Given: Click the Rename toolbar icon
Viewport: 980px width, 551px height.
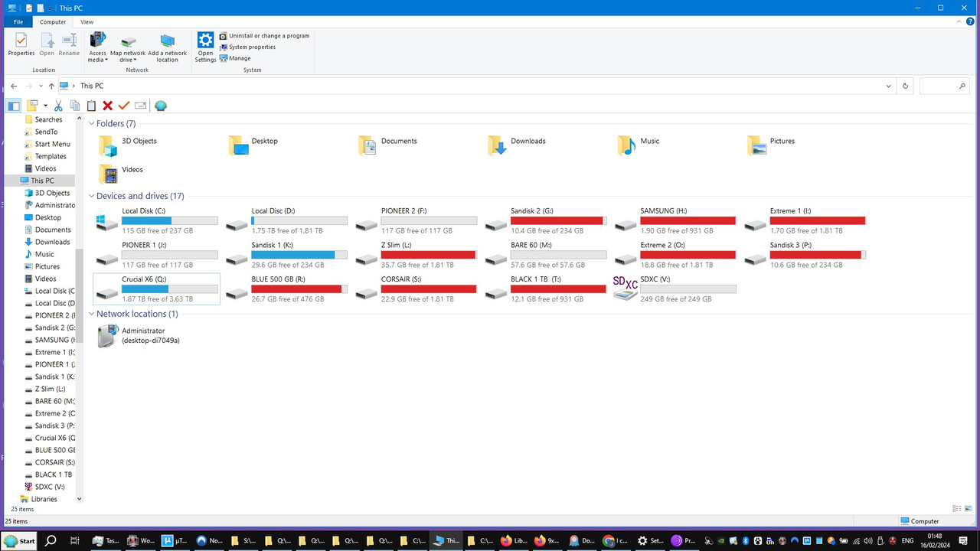Looking at the screenshot, I should tap(140, 106).
